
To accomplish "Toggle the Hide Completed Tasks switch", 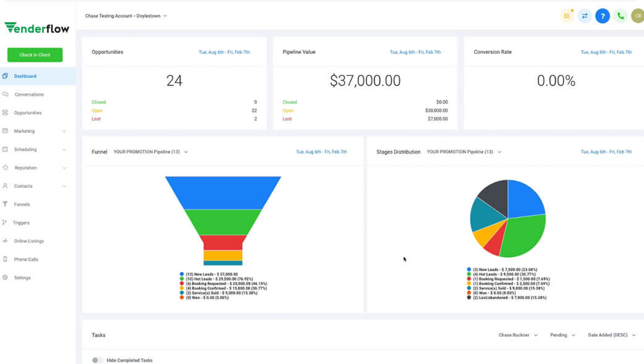I will 97,360.
